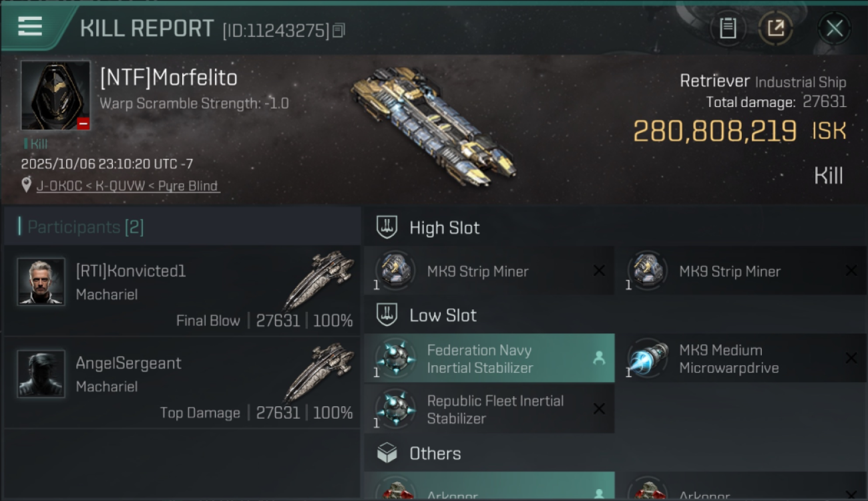Click the person icon on Federation Navy Stabilizer
Screen dimensions: 868x501
[x=599, y=358]
